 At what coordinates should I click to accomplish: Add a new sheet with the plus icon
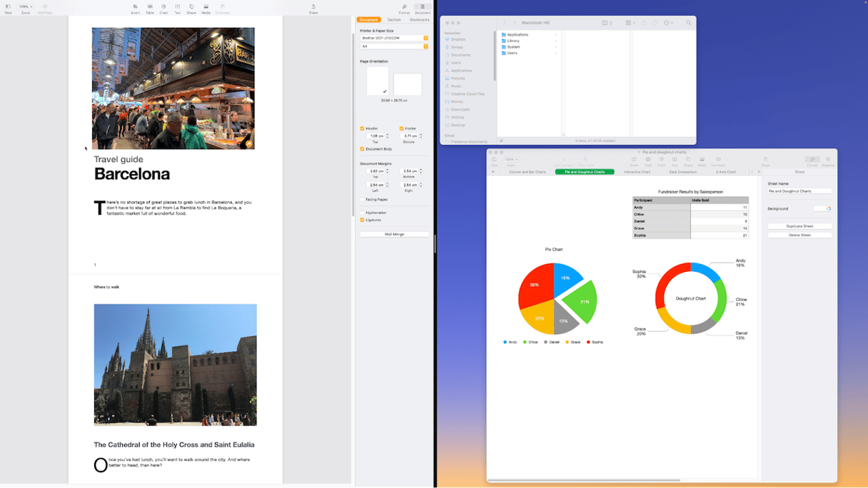coord(493,172)
